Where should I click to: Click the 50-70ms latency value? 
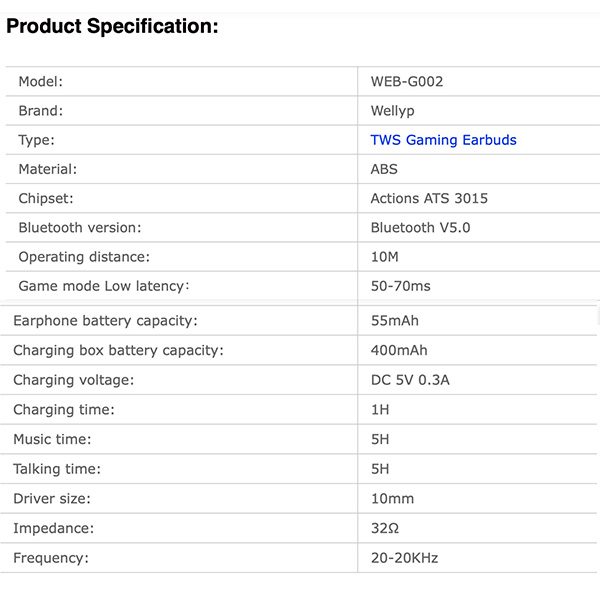click(x=400, y=286)
